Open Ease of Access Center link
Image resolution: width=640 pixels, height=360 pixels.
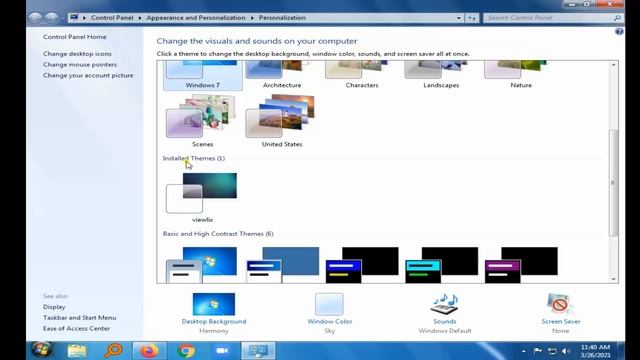point(76,329)
